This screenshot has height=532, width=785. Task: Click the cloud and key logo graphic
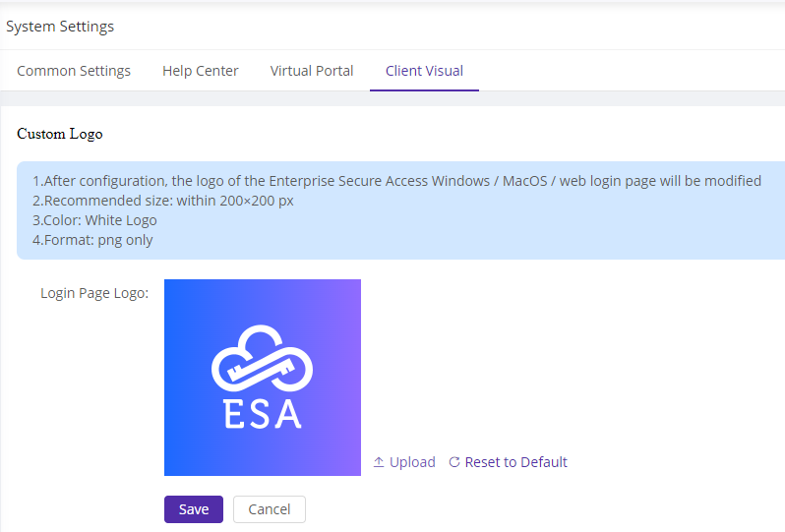(262, 358)
